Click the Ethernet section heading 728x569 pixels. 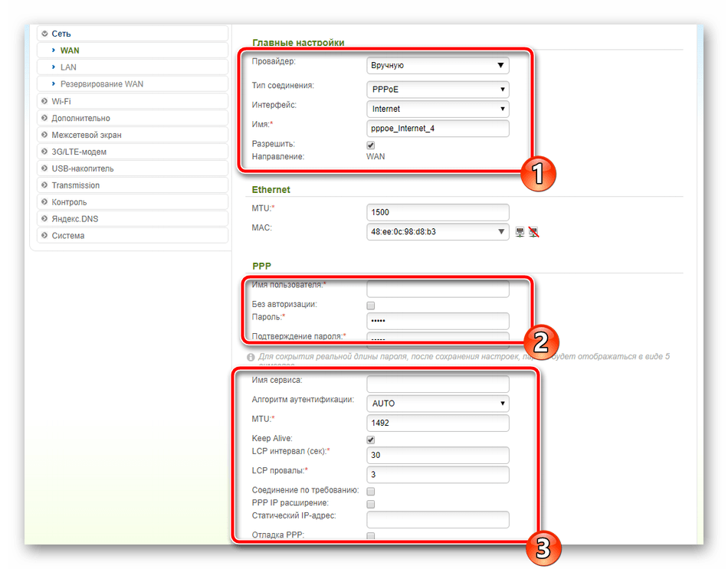(271, 189)
